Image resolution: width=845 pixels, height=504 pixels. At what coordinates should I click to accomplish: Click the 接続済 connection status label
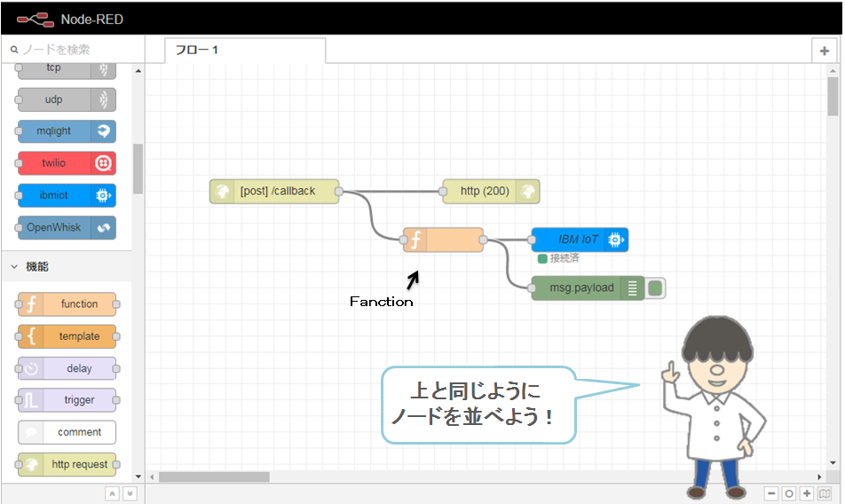click(x=565, y=258)
